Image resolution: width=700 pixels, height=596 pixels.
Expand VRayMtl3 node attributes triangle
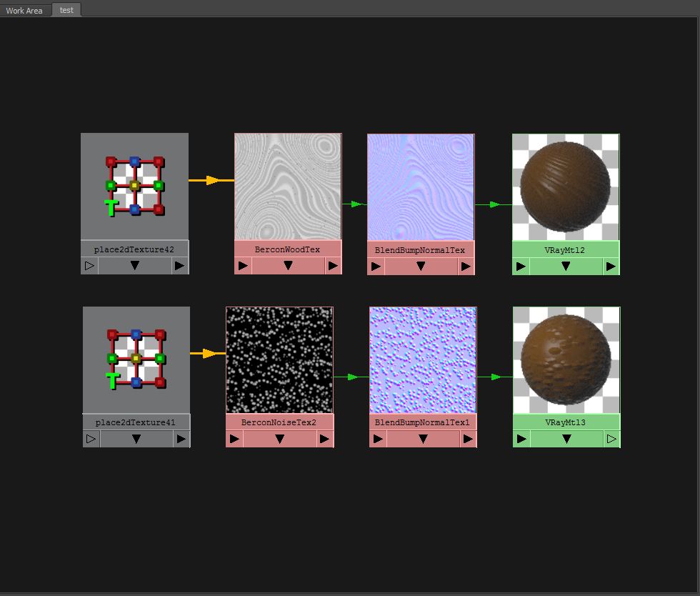pyautogui.click(x=567, y=439)
